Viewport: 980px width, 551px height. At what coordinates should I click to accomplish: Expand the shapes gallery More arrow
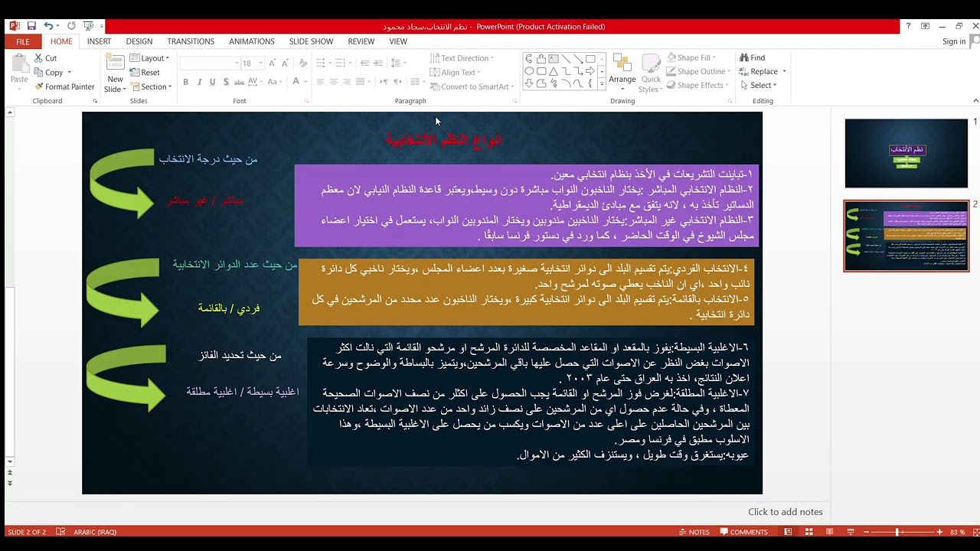[x=602, y=83]
